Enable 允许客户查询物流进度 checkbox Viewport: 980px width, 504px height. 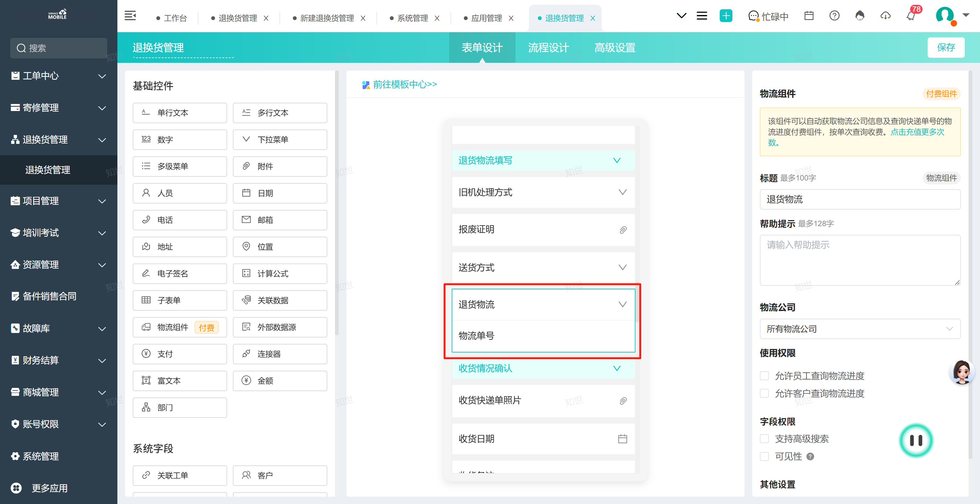[x=764, y=393]
